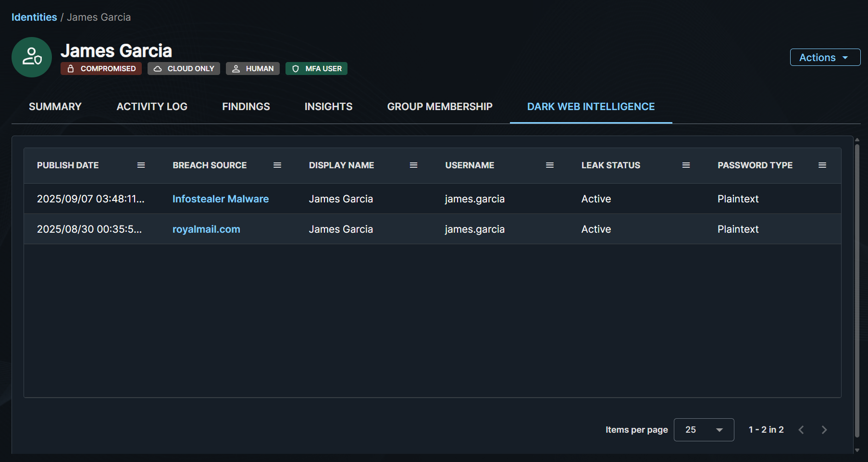Expand the Actions dropdown

coord(825,57)
